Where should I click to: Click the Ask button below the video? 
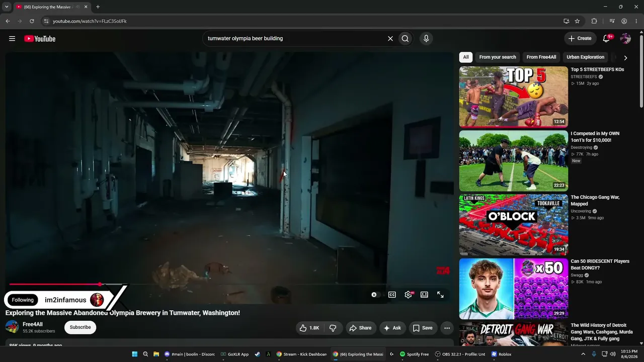click(392, 328)
